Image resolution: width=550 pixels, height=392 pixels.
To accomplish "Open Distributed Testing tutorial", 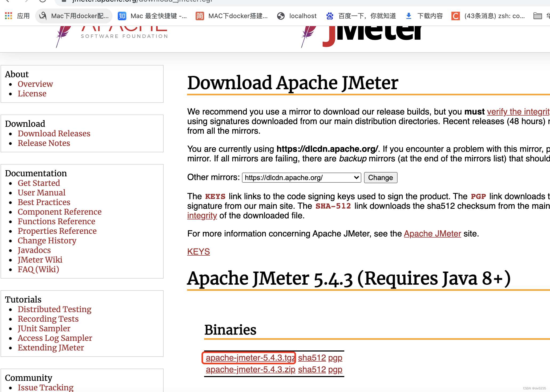I will pyautogui.click(x=55, y=309).
